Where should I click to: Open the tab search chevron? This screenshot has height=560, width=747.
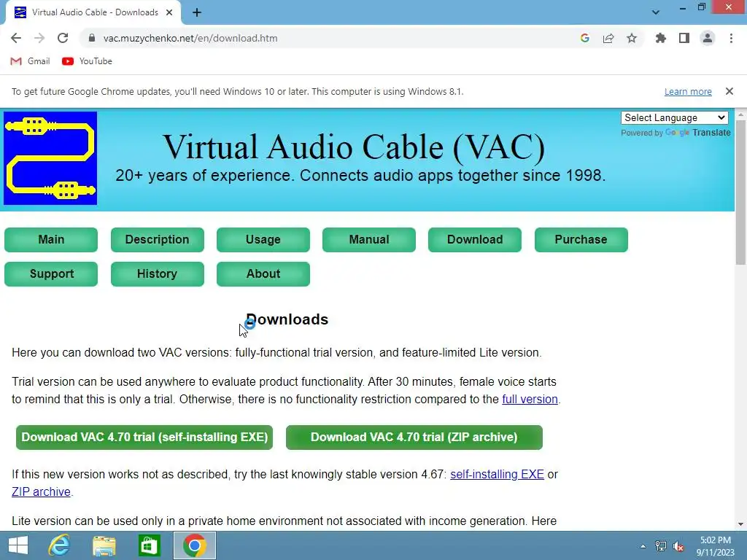pos(656,12)
